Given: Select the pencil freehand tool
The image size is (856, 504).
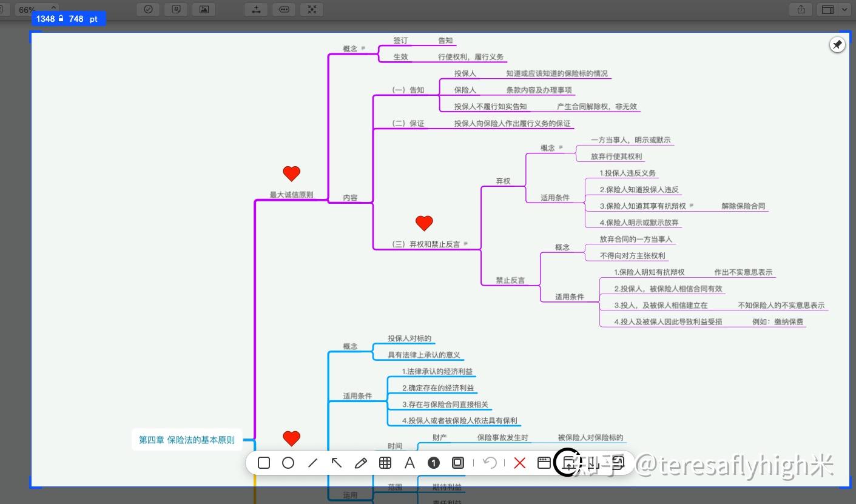Looking at the screenshot, I should coord(361,463).
